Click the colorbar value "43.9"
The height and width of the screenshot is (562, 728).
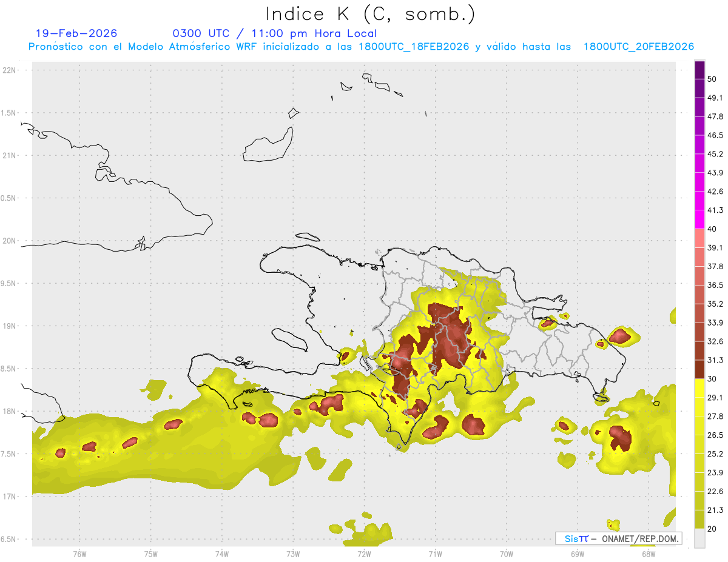715,173
